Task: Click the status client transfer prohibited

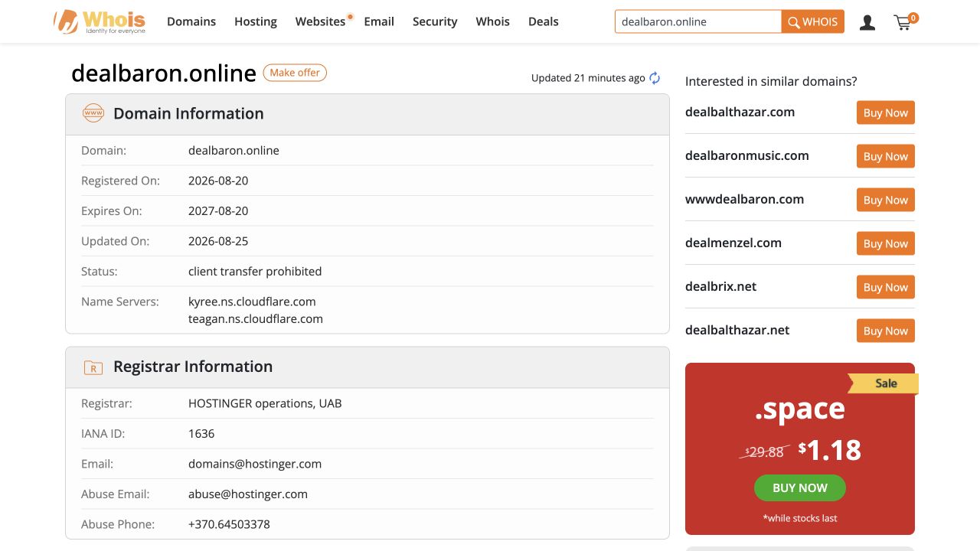Action: [255, 272]
